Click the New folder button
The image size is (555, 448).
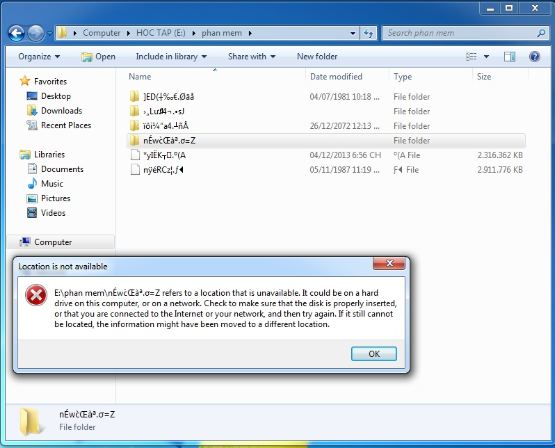click(x=317, y=57)
